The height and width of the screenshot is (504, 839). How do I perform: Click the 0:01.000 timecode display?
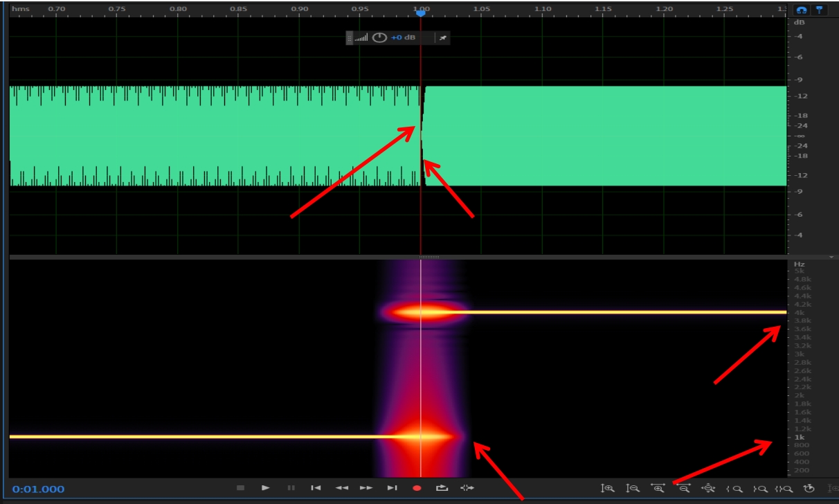tap(38, 489)
